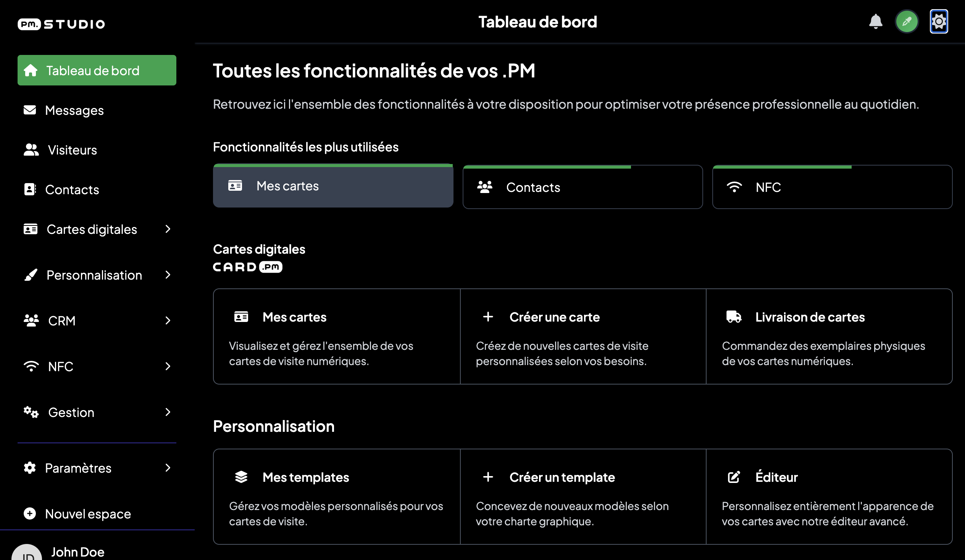Open the Gestion sidebar menu item
The image size is (965, 560).
pos(97,412)
